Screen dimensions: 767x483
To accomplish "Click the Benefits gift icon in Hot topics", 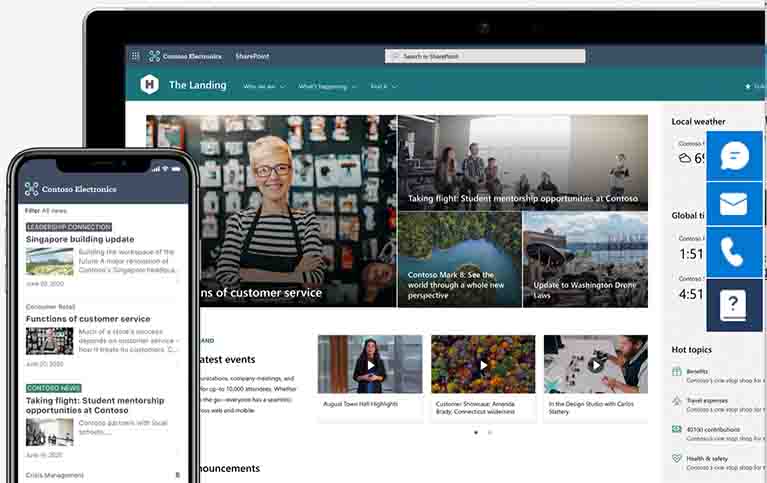I will pos(677,371).
